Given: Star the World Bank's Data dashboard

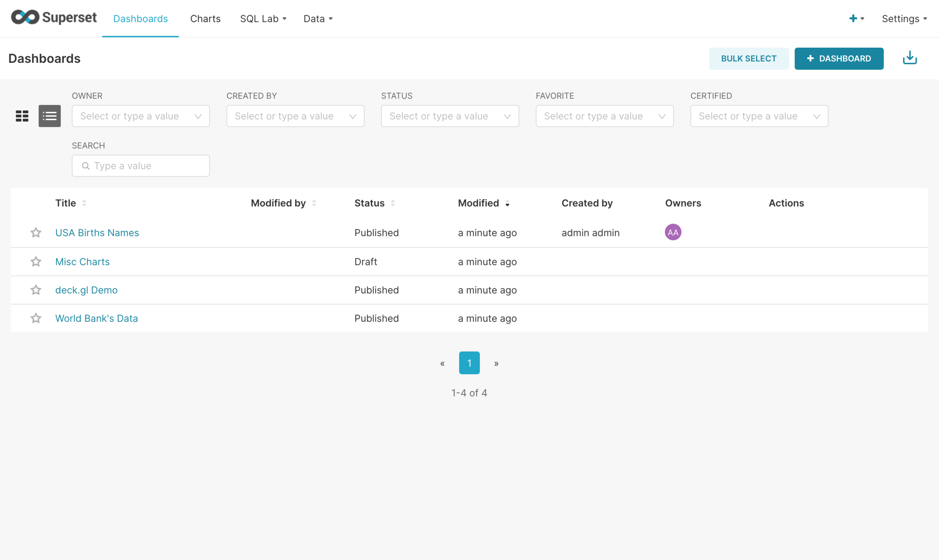Looking at the screenshot, I should tap(36, 318).
